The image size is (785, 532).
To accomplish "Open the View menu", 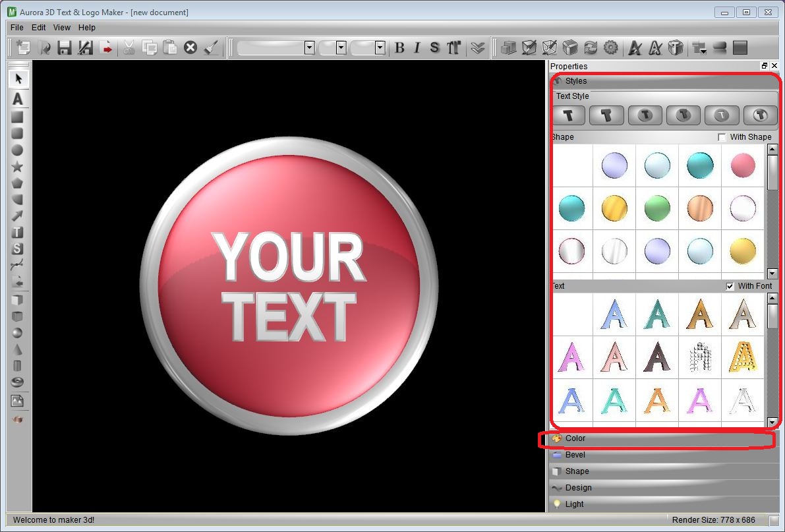I will click(61, 27).
